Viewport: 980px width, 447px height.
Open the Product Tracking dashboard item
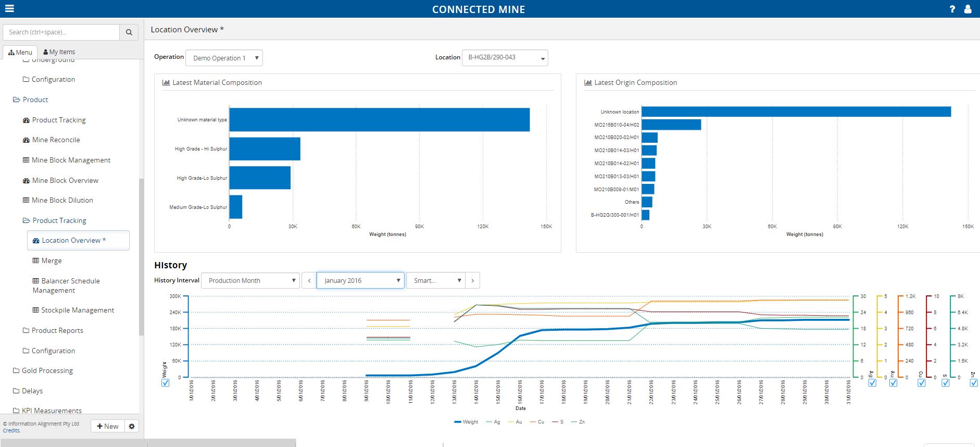pos(54,120)
